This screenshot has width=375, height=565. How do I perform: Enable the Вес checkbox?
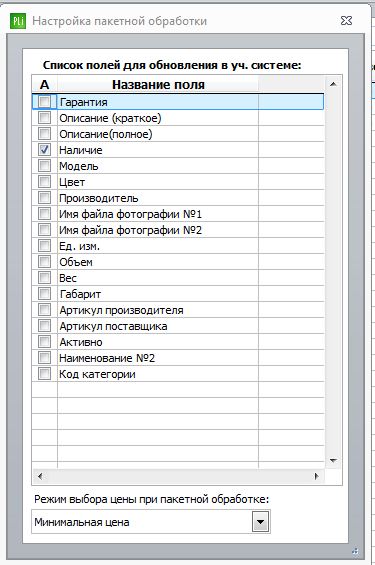coord(44,277)
